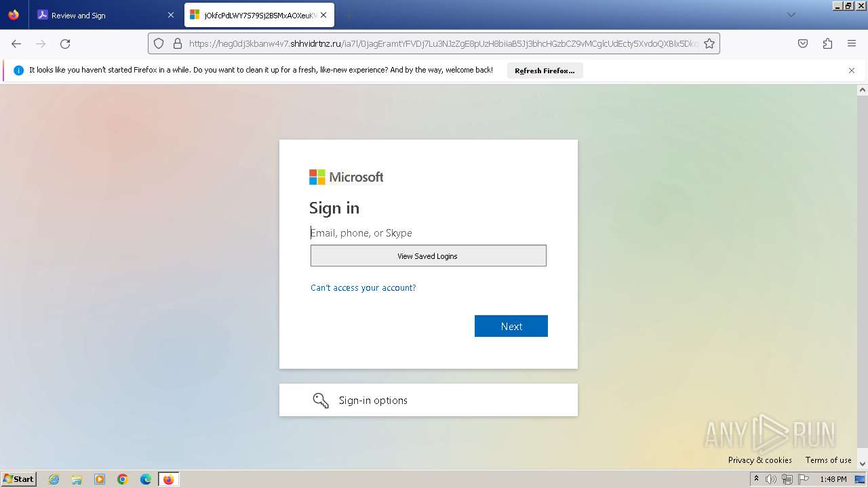Select the active sign-in page tab

pos(259,16)
